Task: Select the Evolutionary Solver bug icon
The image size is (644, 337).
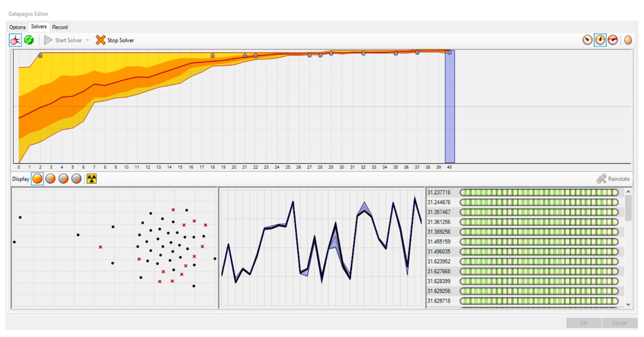Action: coord(15,40)
